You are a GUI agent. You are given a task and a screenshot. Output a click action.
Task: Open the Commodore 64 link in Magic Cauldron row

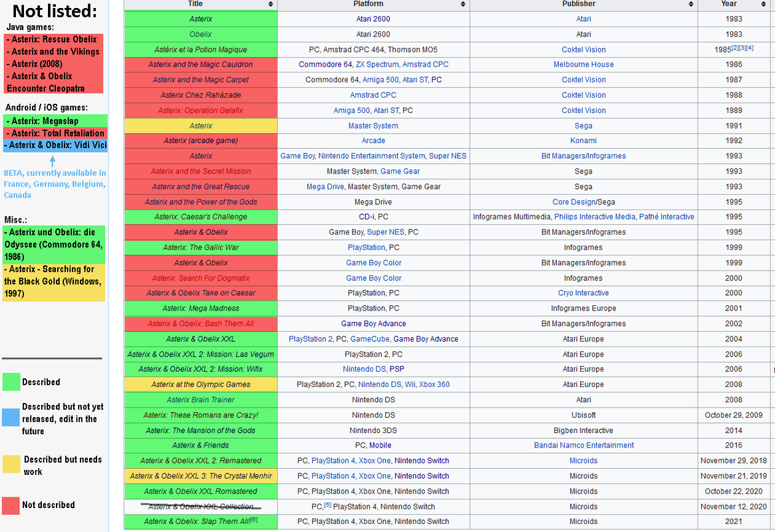point(325,65)
